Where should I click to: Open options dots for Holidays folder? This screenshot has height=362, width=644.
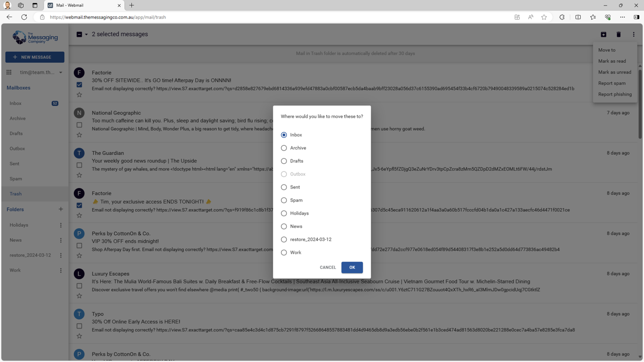(61, 225)
